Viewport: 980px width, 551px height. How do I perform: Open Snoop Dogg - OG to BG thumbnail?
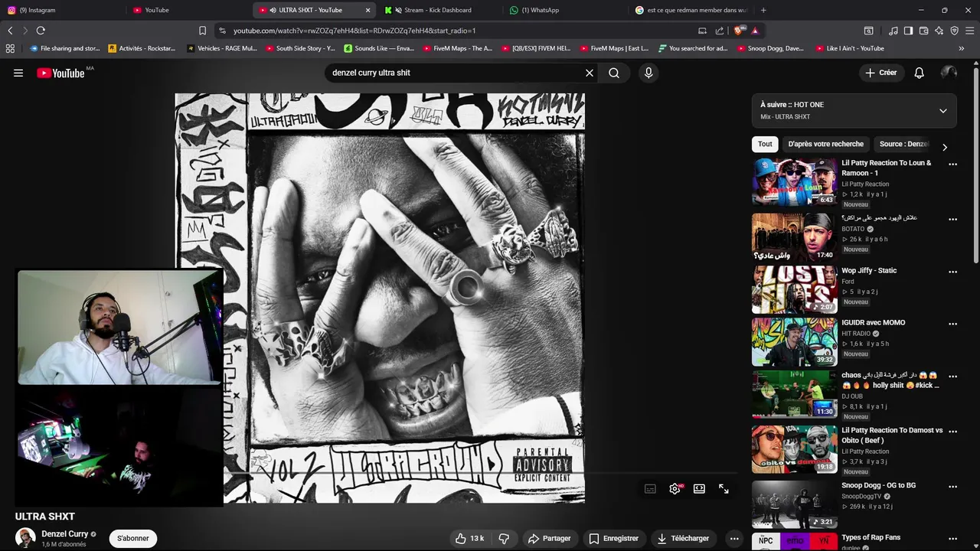(794, 504)
